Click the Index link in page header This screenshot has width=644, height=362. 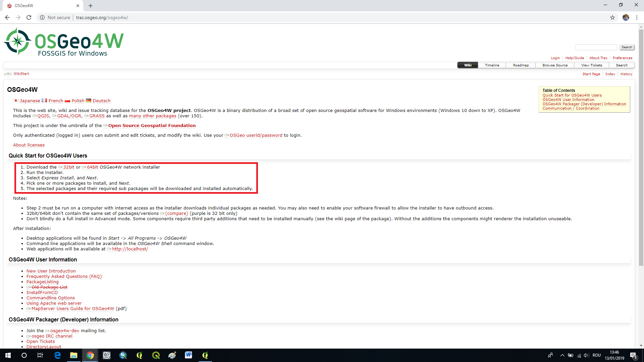[610, 74]
